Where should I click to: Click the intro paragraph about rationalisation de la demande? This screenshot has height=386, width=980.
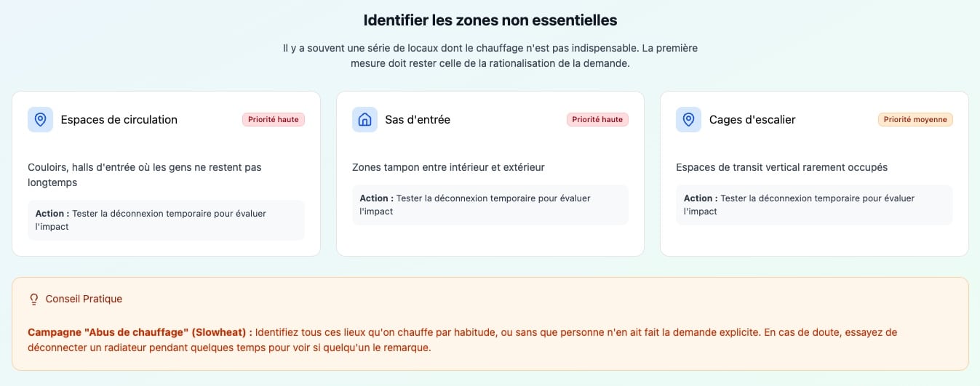490,56
